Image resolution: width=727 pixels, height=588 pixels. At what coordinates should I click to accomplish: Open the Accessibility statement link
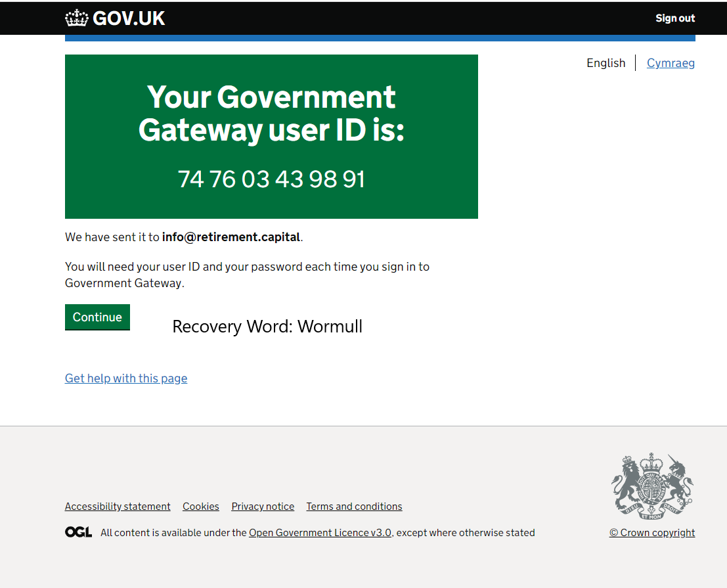pyautogui.click(x=118, y=507)
